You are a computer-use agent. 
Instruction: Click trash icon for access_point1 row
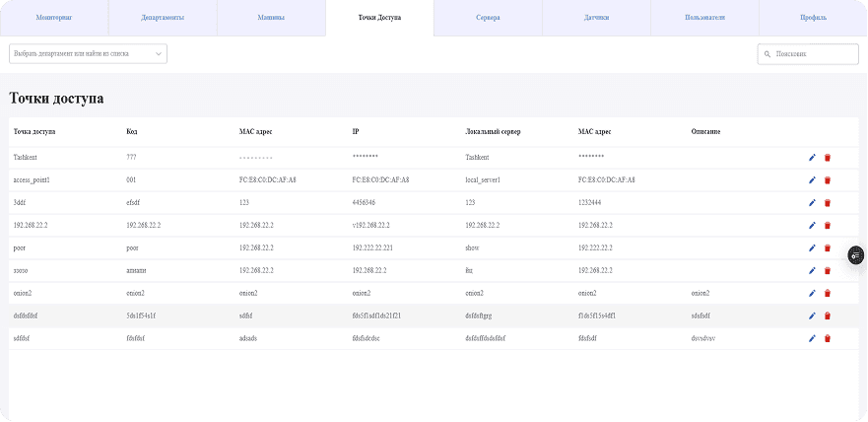tap(828, 180)
